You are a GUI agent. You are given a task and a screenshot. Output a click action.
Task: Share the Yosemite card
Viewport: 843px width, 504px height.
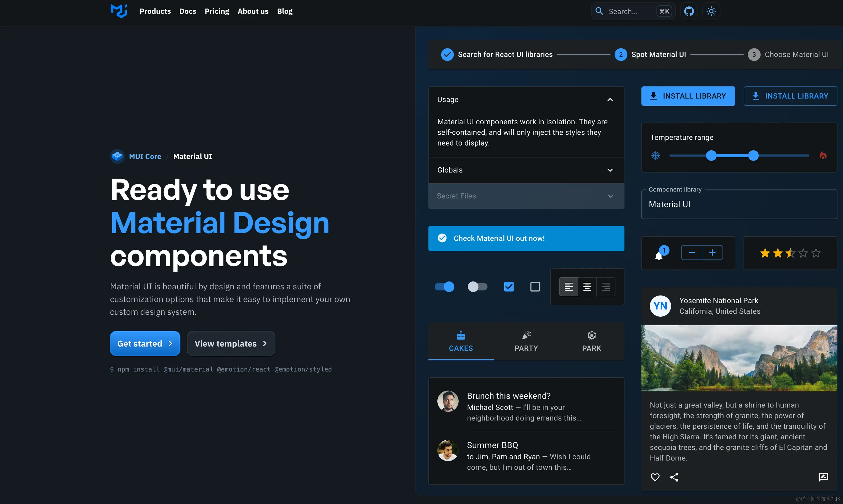tap(674, 477)
